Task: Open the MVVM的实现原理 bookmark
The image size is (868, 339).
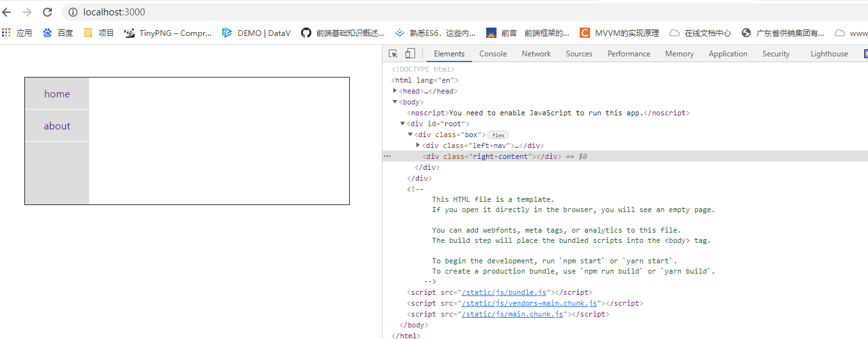Action: [619, 33]
